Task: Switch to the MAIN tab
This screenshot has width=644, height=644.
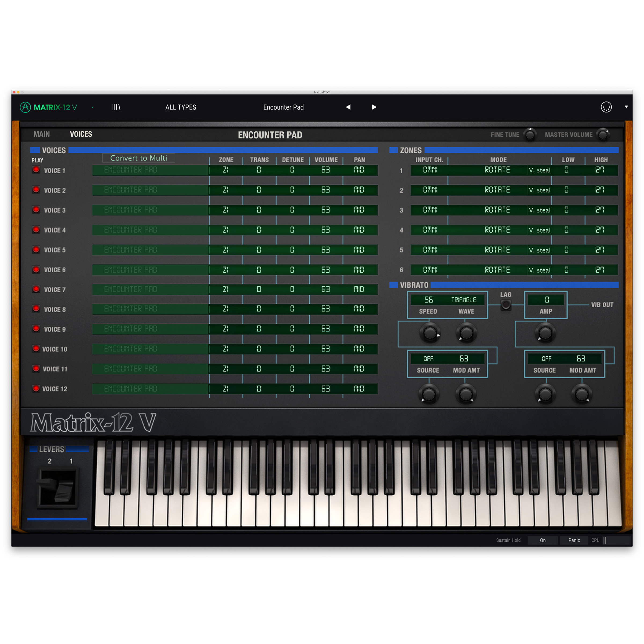Action: (41, 134)
